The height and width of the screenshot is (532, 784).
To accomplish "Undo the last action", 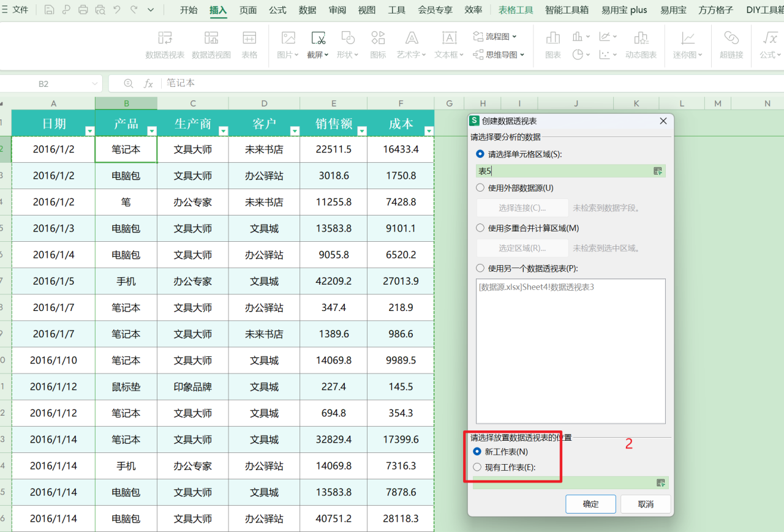I will (x=117, y=10).
